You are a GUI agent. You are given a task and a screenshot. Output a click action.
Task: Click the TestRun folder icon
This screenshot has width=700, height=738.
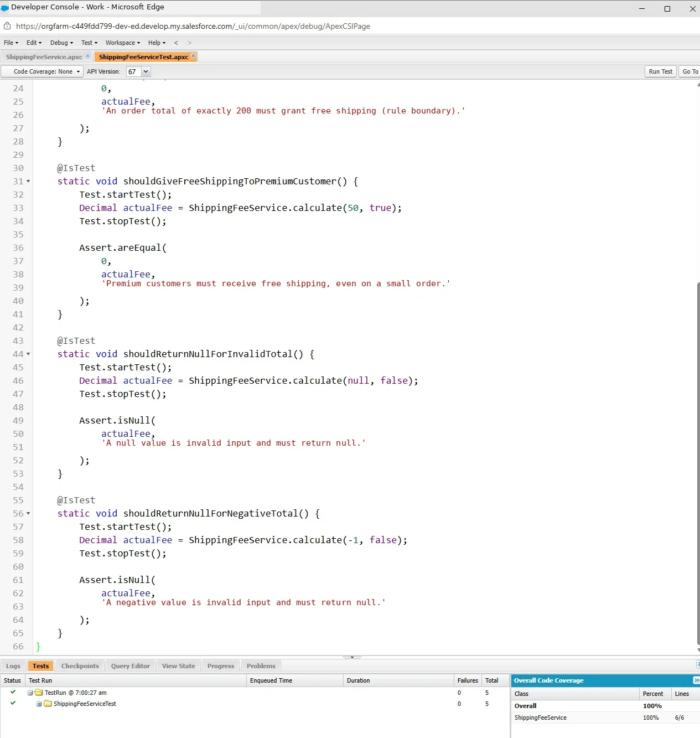coord(39,693)
